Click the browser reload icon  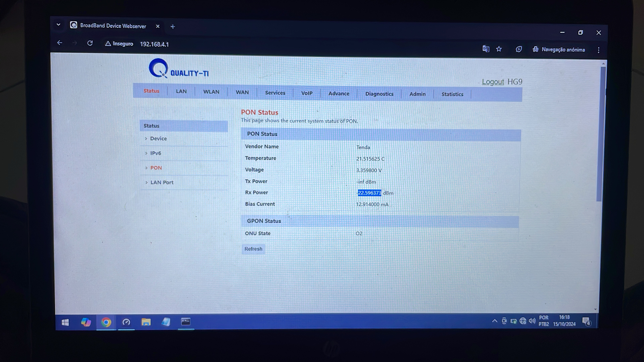(90, 43)
